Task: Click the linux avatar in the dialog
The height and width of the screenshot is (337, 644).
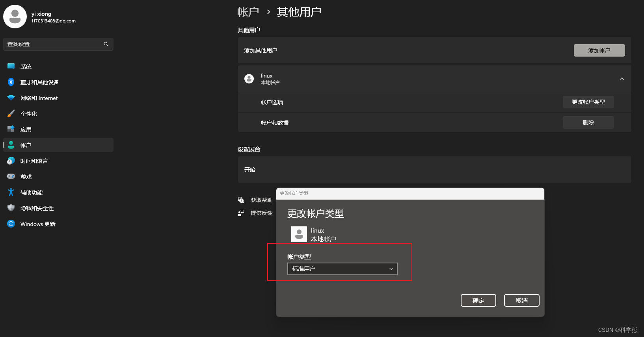Action: [x=299, y=234]
